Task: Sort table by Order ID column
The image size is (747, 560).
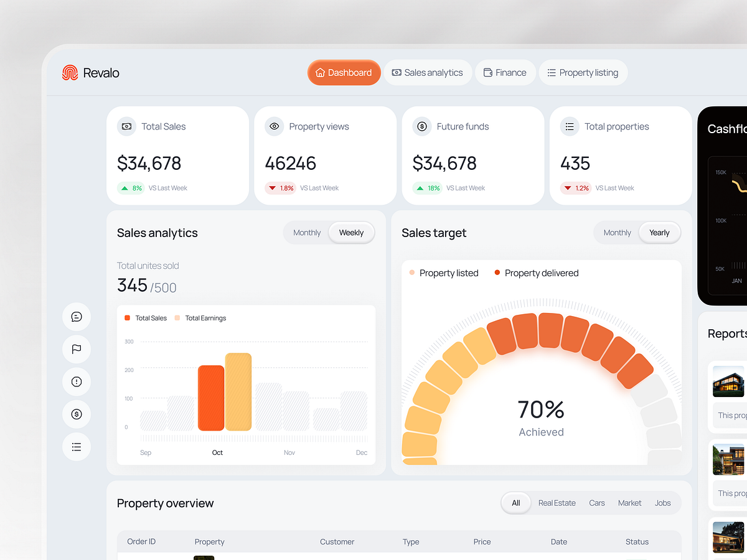Action: (x=141, y=541)
